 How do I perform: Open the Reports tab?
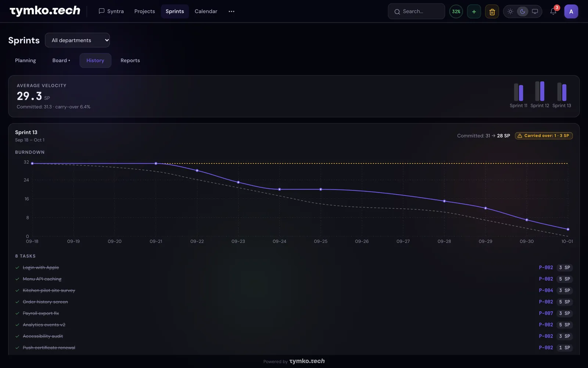pyautogui.click(x=130, y=60)
